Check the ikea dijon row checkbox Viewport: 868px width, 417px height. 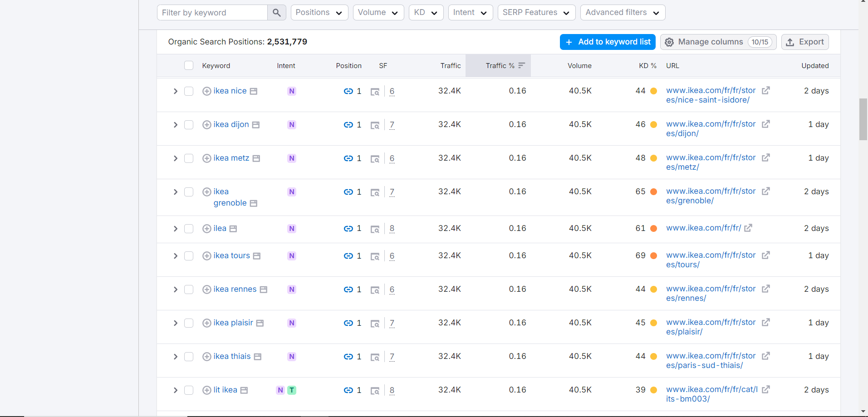[189, 125]
